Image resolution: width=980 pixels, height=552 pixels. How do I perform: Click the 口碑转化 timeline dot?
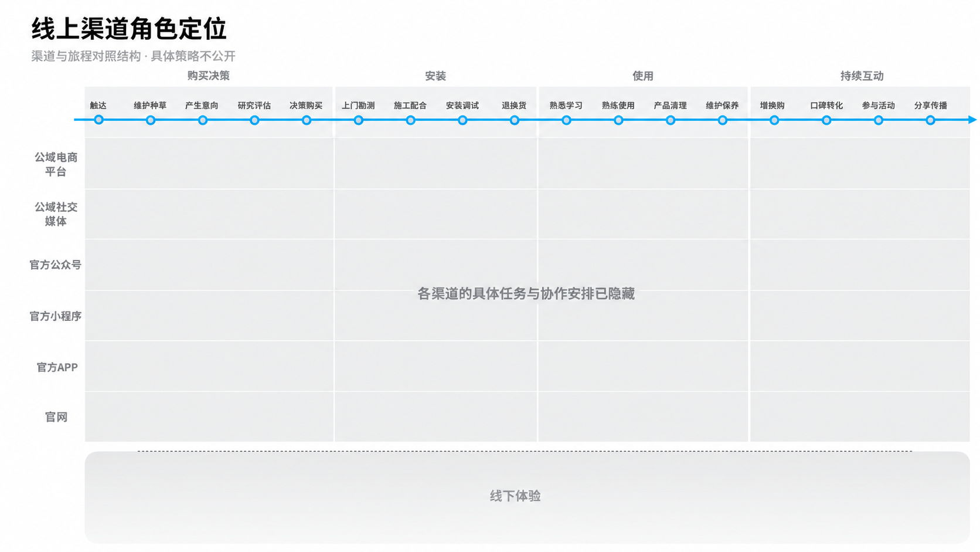(826, 120)
